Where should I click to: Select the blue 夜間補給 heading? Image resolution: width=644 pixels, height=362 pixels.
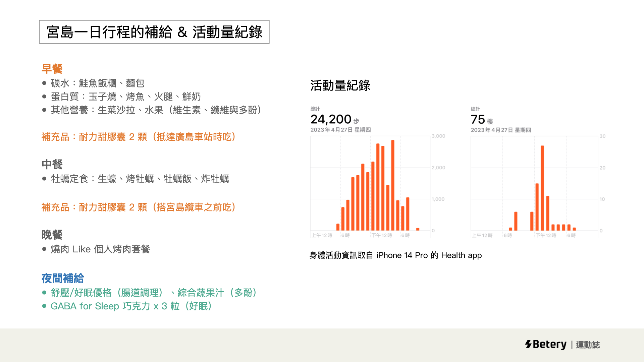pos(63,278)
